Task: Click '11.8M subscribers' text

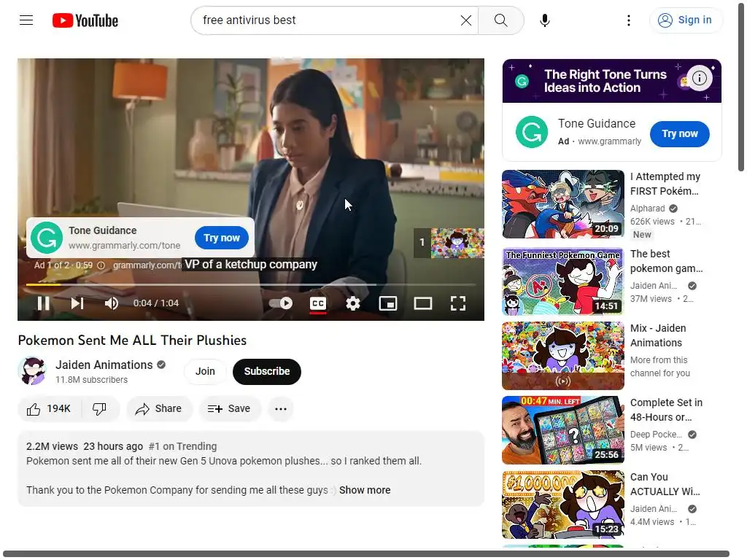Action: 91,379
